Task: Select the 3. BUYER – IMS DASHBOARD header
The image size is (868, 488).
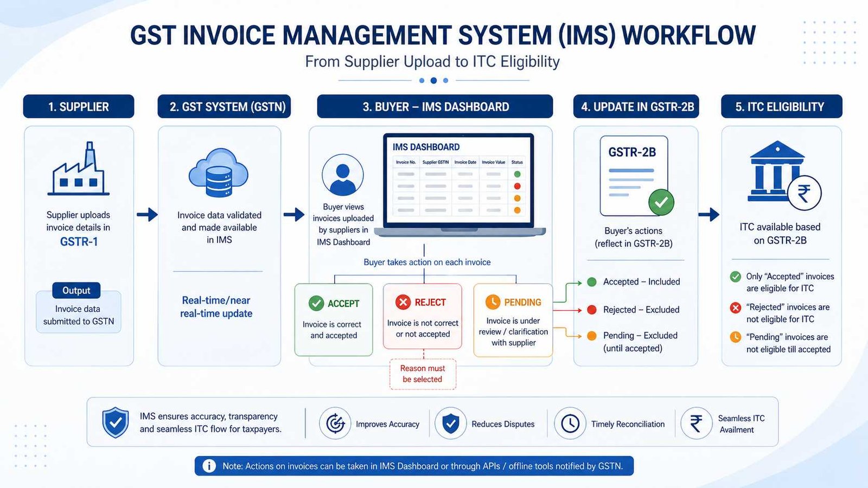Action: [x=435, y=106]
